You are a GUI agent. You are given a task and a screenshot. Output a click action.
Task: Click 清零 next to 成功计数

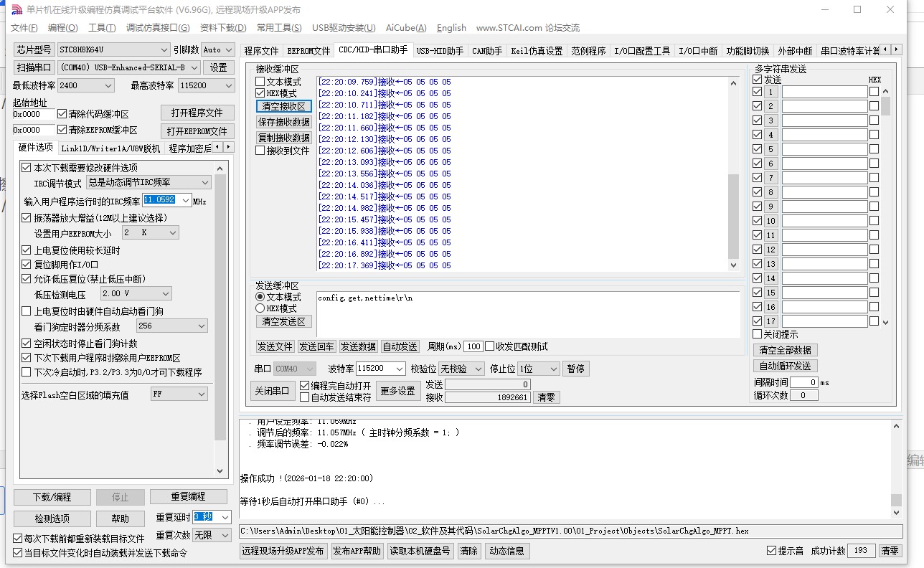890,551
